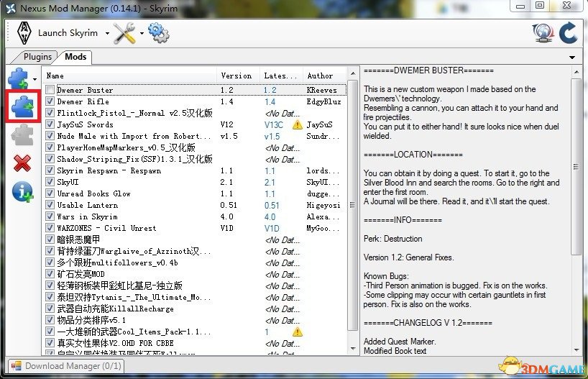
Task: Open the wrench and screwdriver tools icon
Action: [x=124, y=33]
